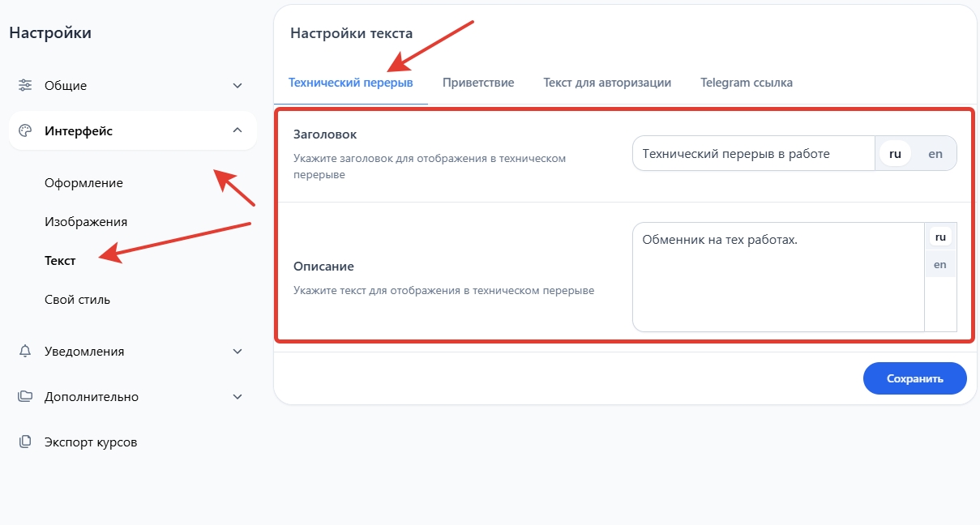Click the copy icon beside Экспорт курсов
This screenshot has height=525, width=980.
point(25,442)
